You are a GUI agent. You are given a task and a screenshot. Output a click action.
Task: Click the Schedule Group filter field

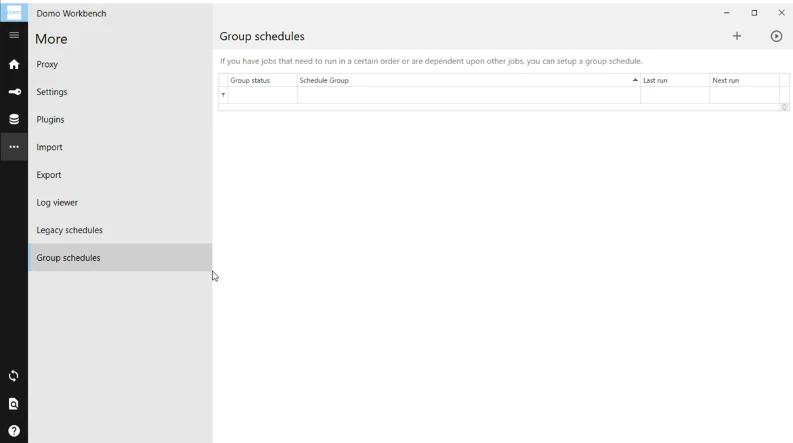click(468, 95)
